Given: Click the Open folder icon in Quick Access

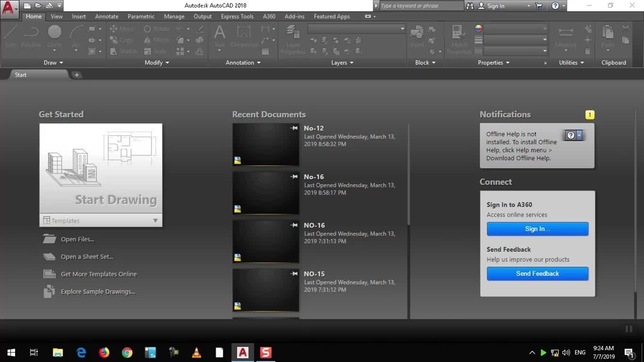Looking at the screenshot, I should coord(38,6).
